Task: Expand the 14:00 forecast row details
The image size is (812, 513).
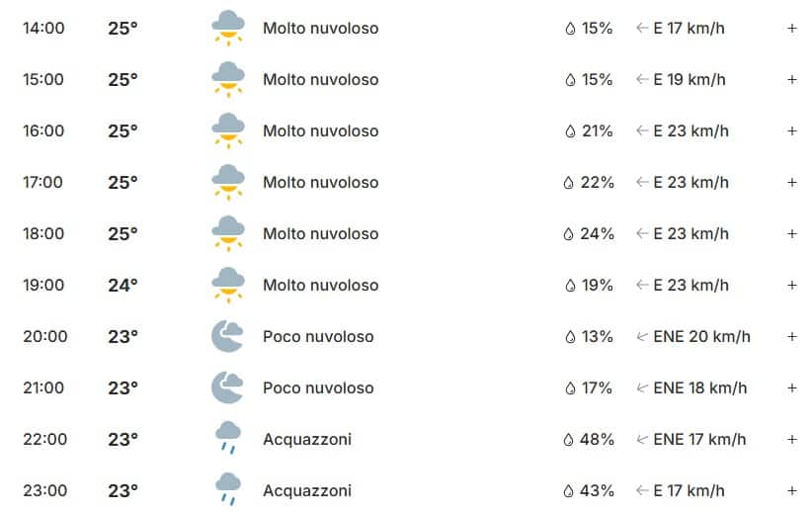Action: pos(792,29)
